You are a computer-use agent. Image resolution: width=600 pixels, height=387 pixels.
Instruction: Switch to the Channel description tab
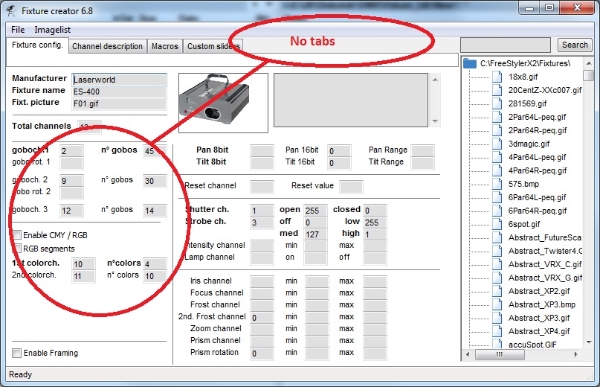(x=108, y=46)
